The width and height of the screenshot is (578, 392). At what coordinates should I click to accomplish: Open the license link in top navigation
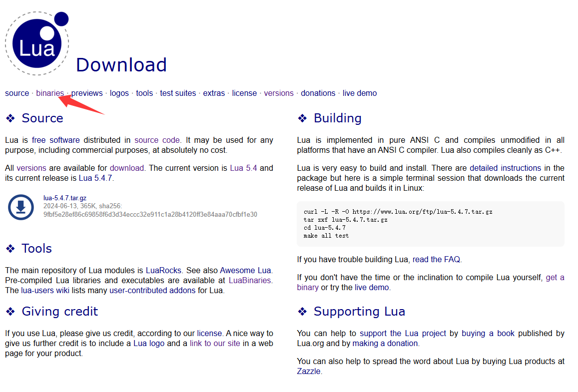pyautogui.click(x=244, y=93)
